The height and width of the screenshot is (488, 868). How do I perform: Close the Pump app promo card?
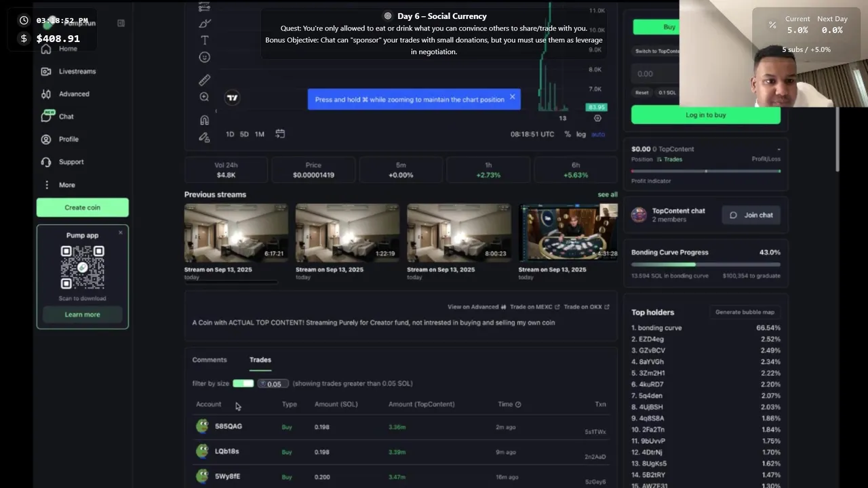[121, 232]
